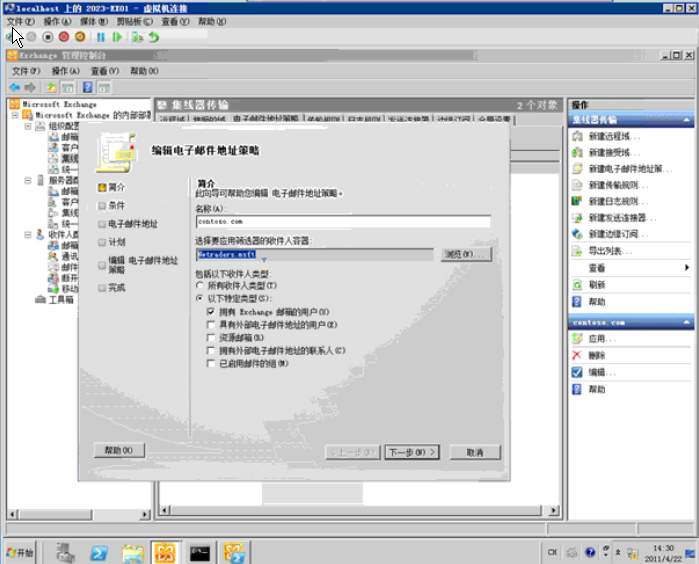699x564 pixels.
Task: Click the 新建发送连接器 action icon
Action: (577, 218)
